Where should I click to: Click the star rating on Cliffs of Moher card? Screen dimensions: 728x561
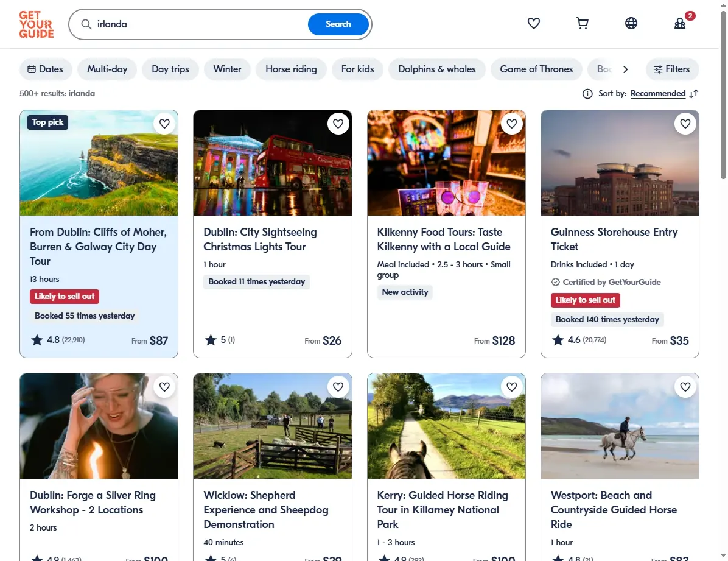[x=58, y=340]
